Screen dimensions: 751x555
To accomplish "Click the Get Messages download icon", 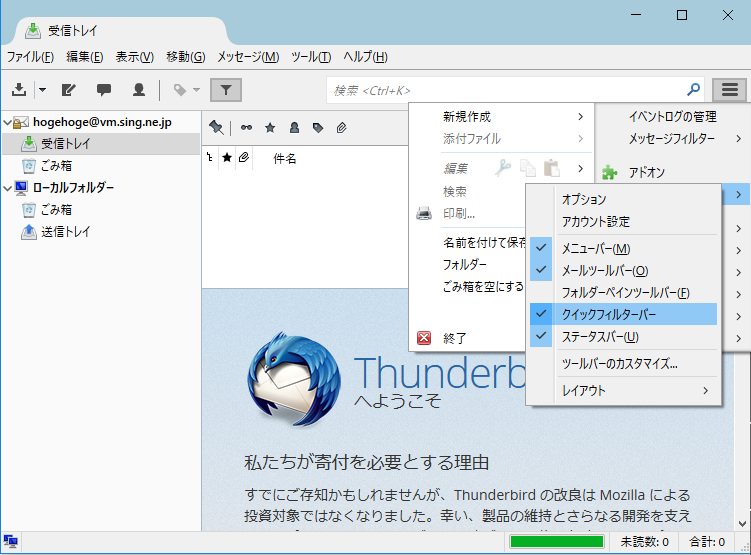I will click(19, 90).
